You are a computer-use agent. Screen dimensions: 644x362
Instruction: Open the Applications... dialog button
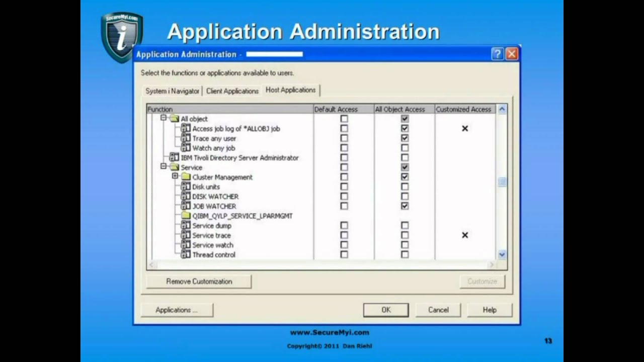click(x=177, y=310)
